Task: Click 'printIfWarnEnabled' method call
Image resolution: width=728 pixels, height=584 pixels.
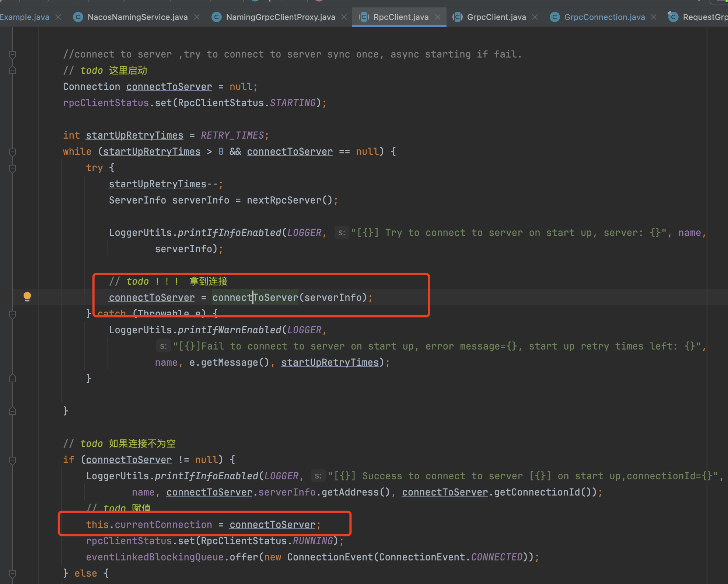Action: click(x=230, y=330)
